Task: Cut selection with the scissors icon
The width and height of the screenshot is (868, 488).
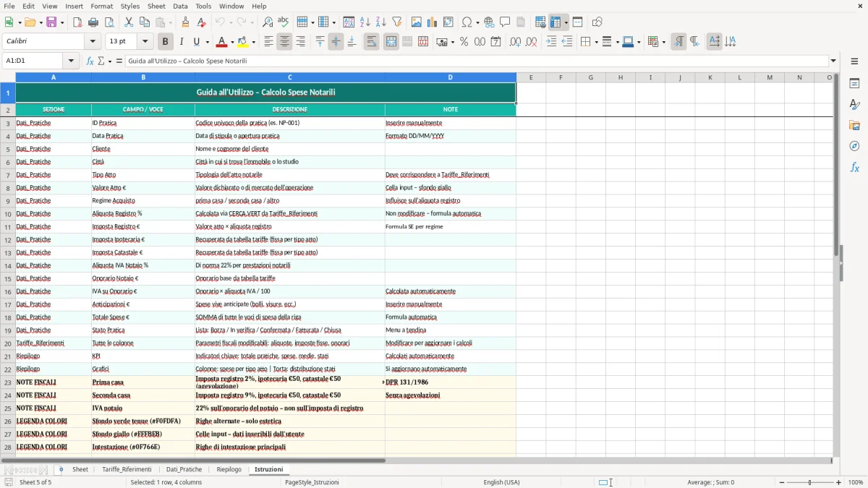Action: pyautogui.click(x=129, y=22)
